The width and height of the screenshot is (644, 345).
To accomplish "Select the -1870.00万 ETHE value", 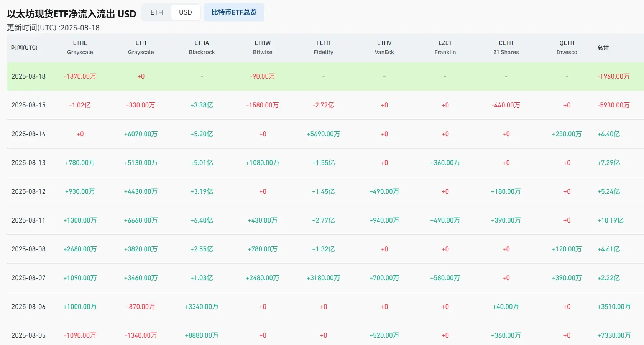I will (x=80, y=76).
